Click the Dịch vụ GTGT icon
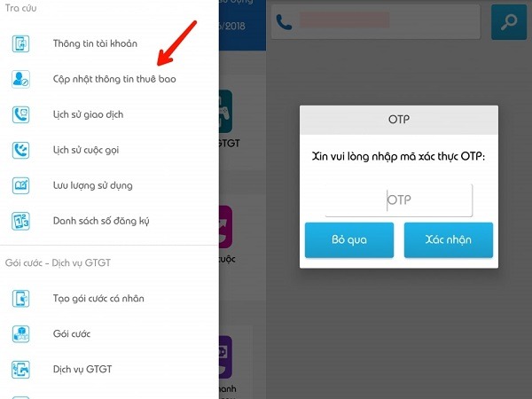This screenshot has width=532, height=399. coord(20,370)
